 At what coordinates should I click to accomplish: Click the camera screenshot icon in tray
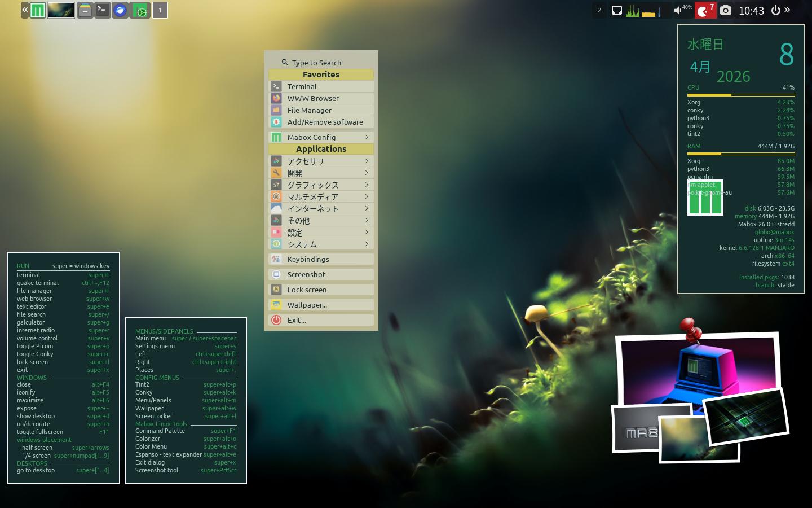point(726,10)
